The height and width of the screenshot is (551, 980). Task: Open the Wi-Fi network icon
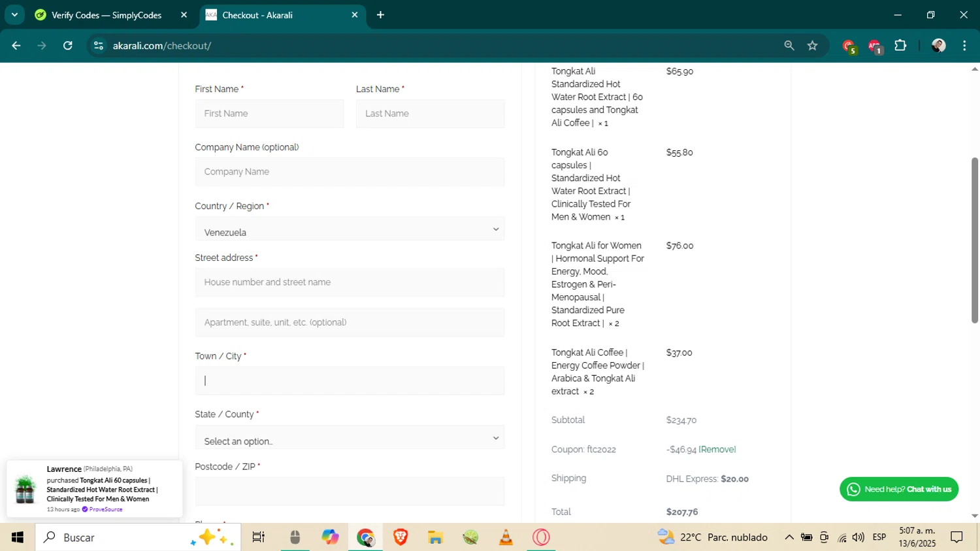click(842, 537)
